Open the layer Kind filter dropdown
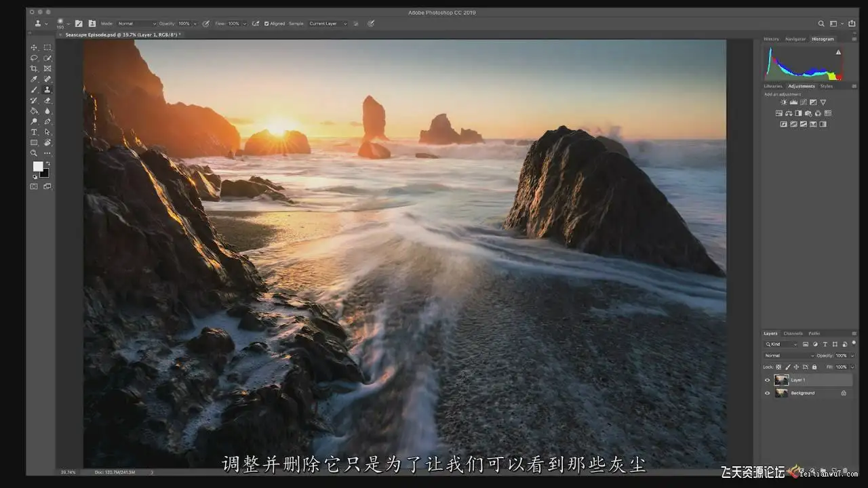The image size is (868, 488). (x=783, y=344)
